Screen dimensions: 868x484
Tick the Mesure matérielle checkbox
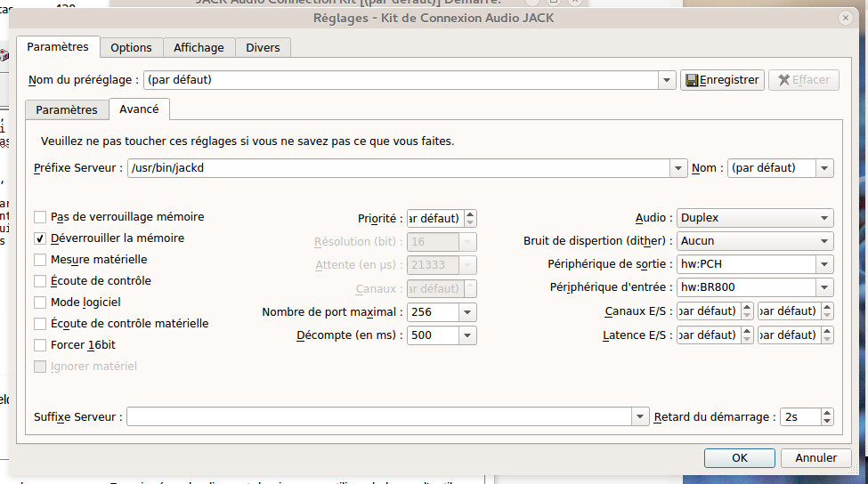[x=40, y=260]
